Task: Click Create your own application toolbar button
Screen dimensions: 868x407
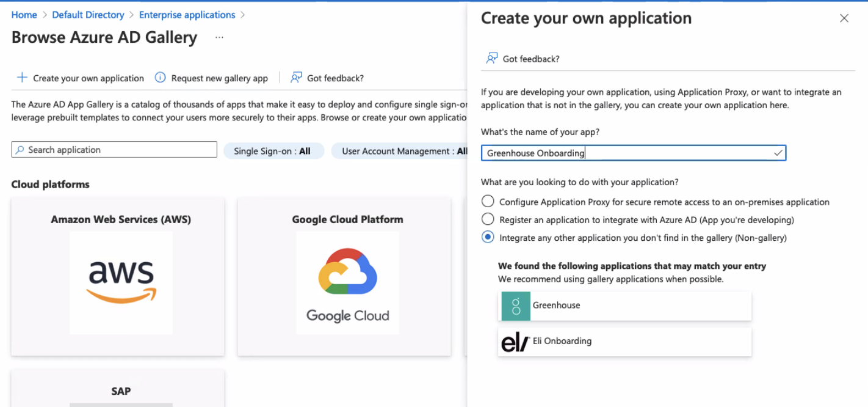Action: pyautogui.click(x=81, y=78)
